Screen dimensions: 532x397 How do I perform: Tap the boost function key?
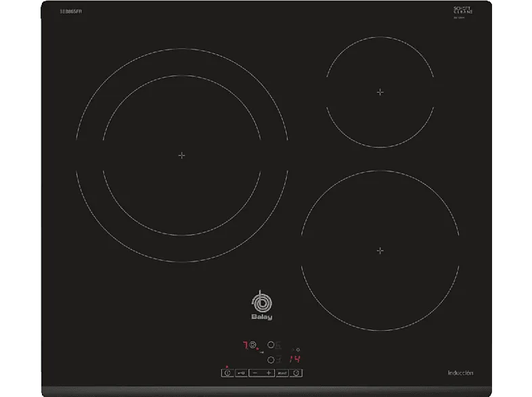pos(282,373)
